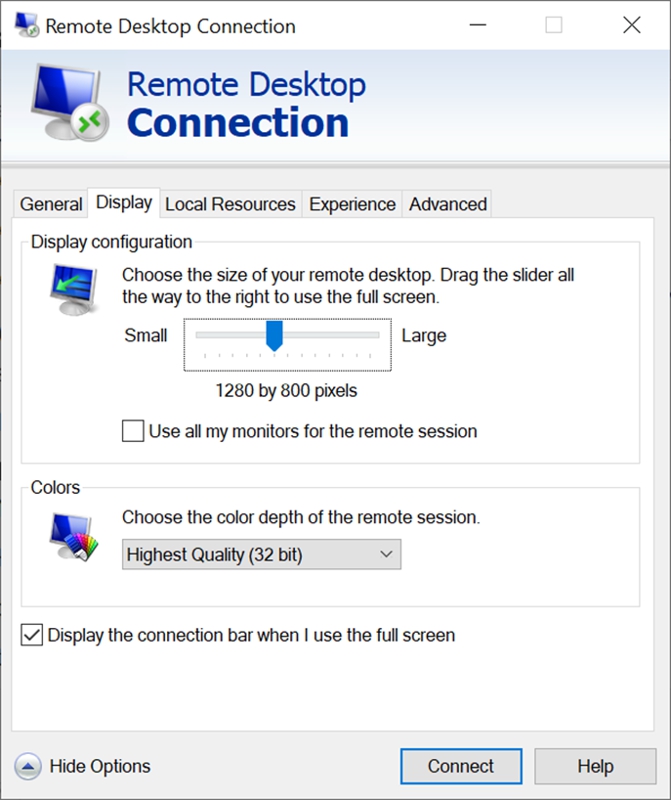Click the blue desktop size slider thumb
Viewport: 671px width, 800px height.
click(x=275, y=336)
